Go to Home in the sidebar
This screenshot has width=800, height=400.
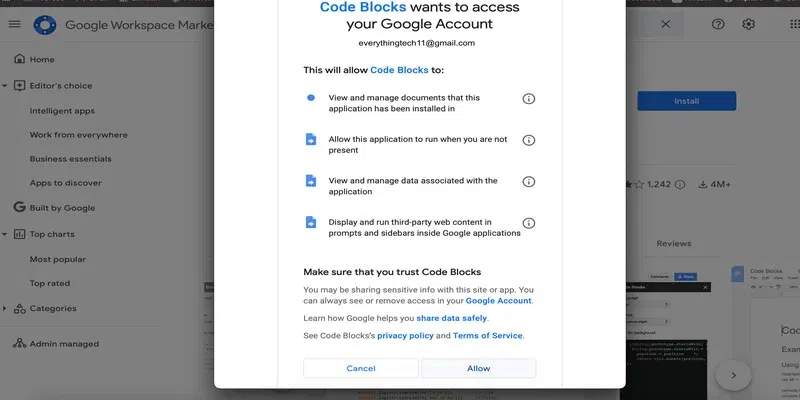coord(42,60)
